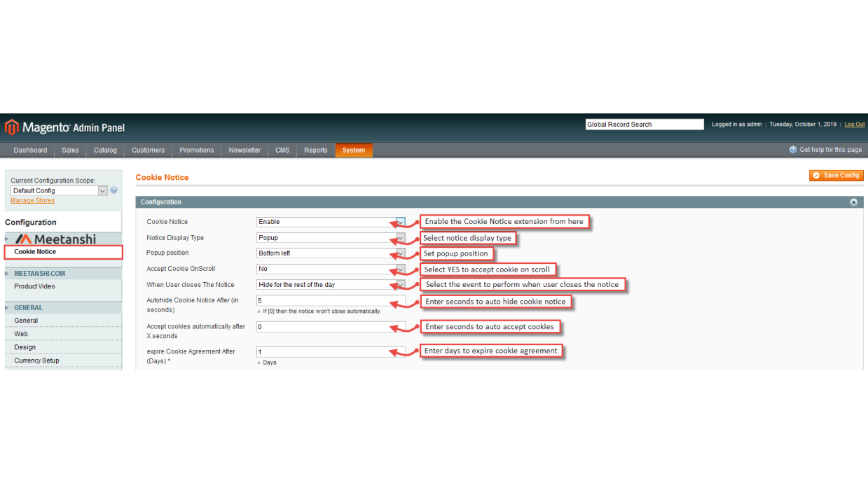This screenshot has width=868, height=483.
Task: Select Product Video in the sidebar
Action: (34, 286)
